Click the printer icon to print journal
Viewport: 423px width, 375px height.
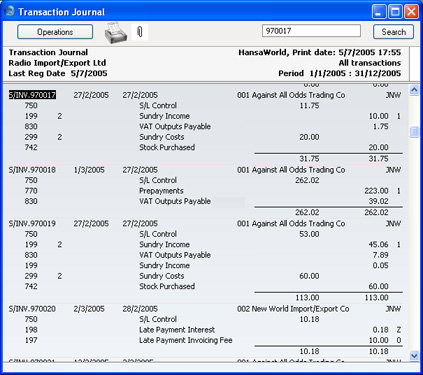point(116,33)
